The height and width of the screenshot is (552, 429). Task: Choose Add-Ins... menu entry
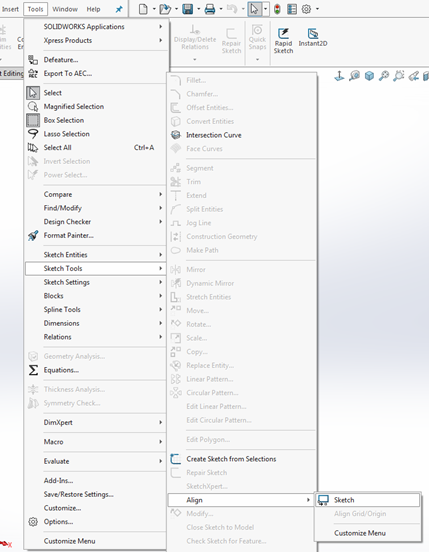[x=95, y=481]
